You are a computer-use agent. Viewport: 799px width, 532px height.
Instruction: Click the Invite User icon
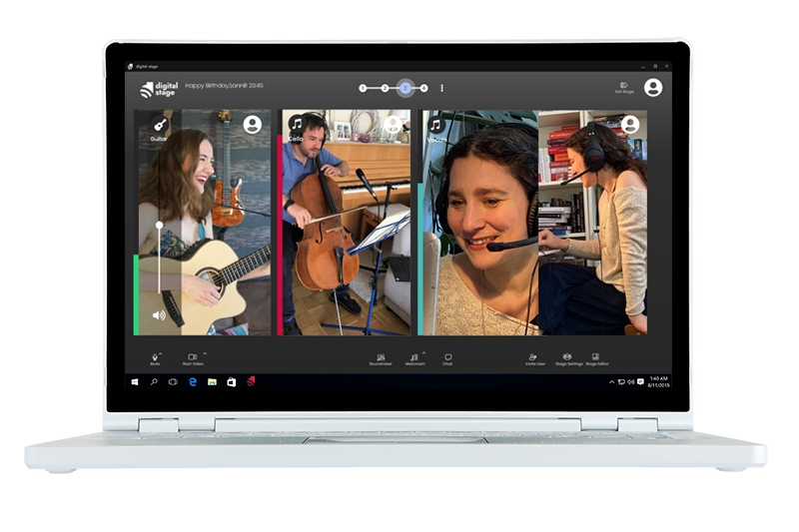[534, 357]
